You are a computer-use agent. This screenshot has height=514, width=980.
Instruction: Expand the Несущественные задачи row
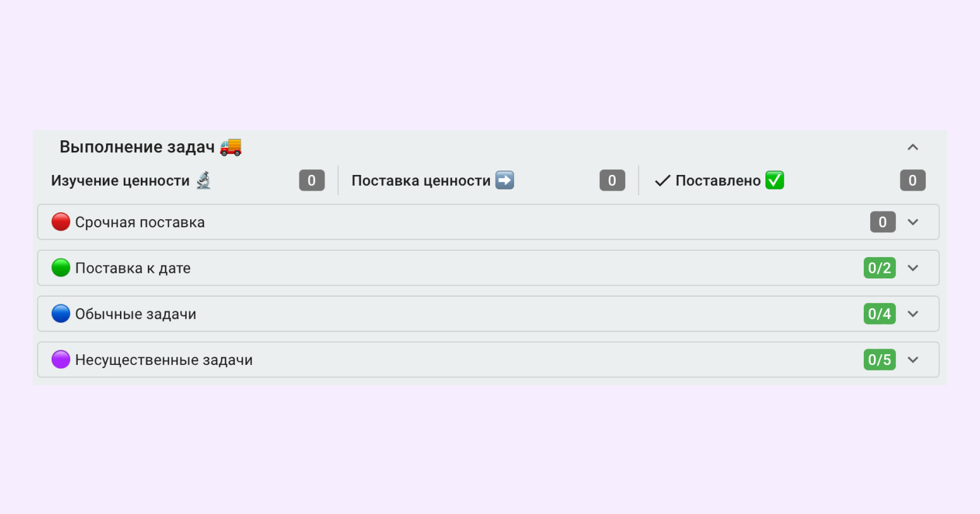912,359
